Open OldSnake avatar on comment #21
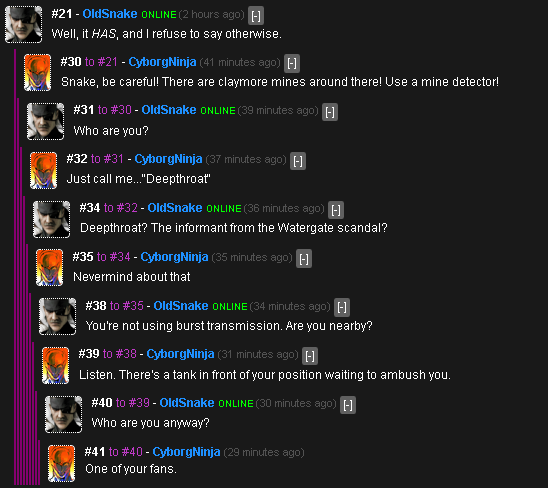548x488 pixels. [x=24, y=24]
